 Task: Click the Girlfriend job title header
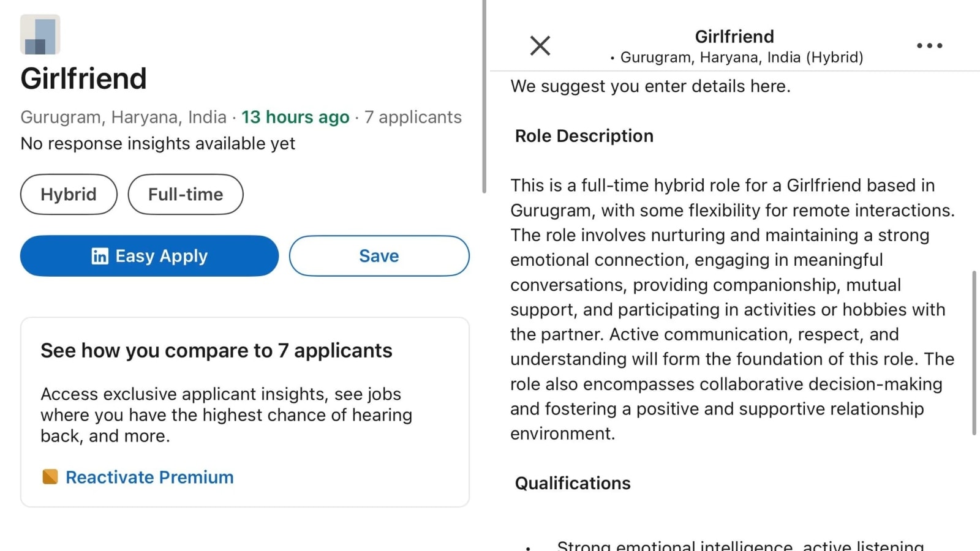click(734, 36)
